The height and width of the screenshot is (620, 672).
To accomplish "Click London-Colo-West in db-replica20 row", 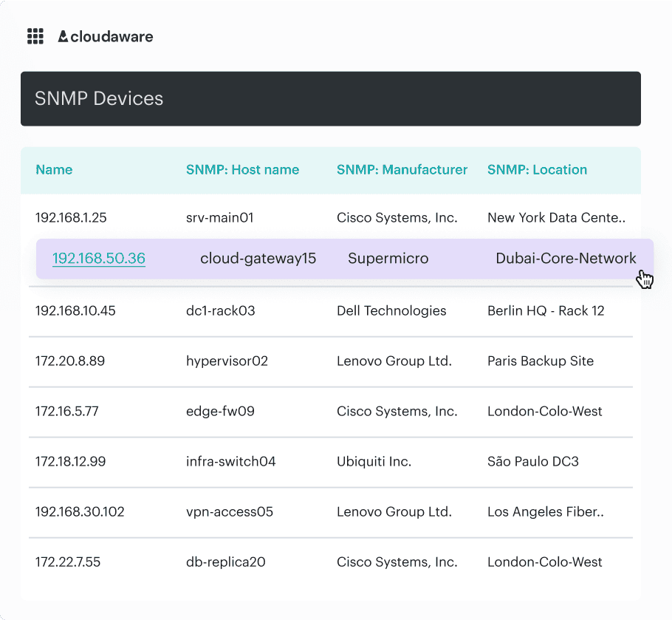I will (545, 562).
